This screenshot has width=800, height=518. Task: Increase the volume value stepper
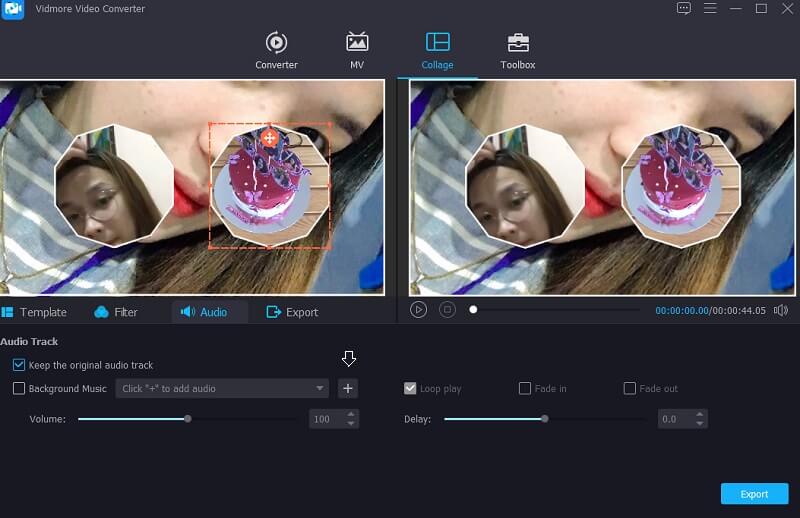click(x=351, y=415)
